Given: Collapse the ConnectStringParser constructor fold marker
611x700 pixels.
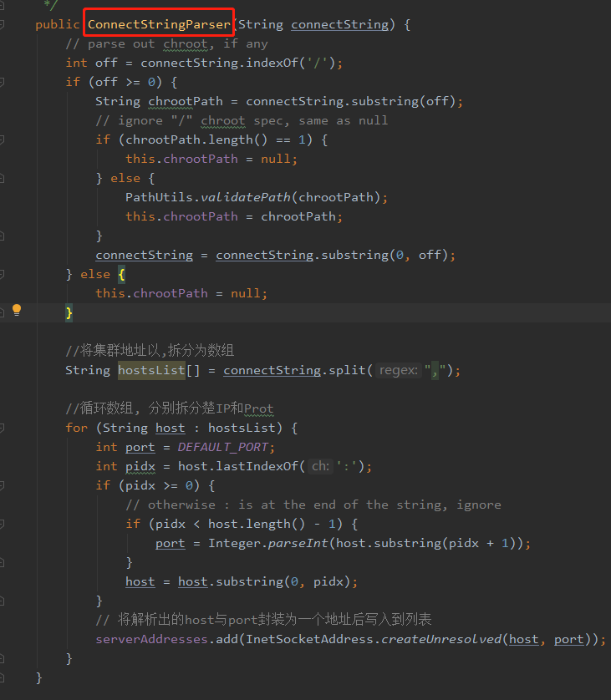Looking at the screenshot, I should pyautogui.click(x=2, y=24).
